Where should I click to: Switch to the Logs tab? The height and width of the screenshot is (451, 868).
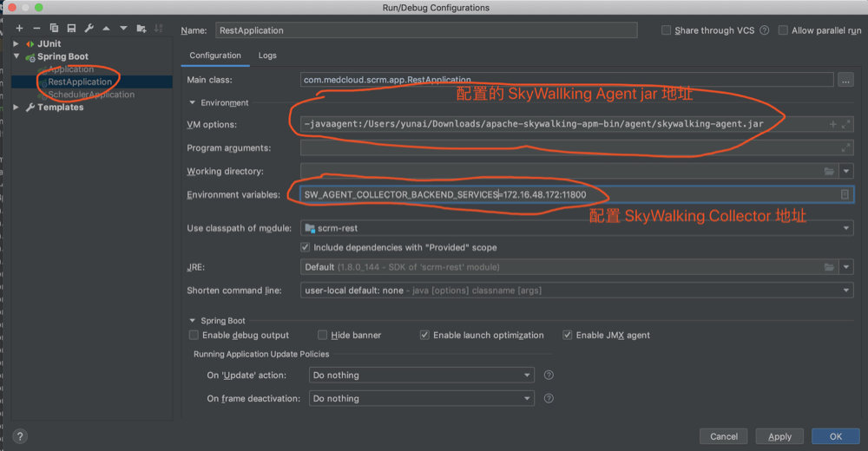coord(267,56)
